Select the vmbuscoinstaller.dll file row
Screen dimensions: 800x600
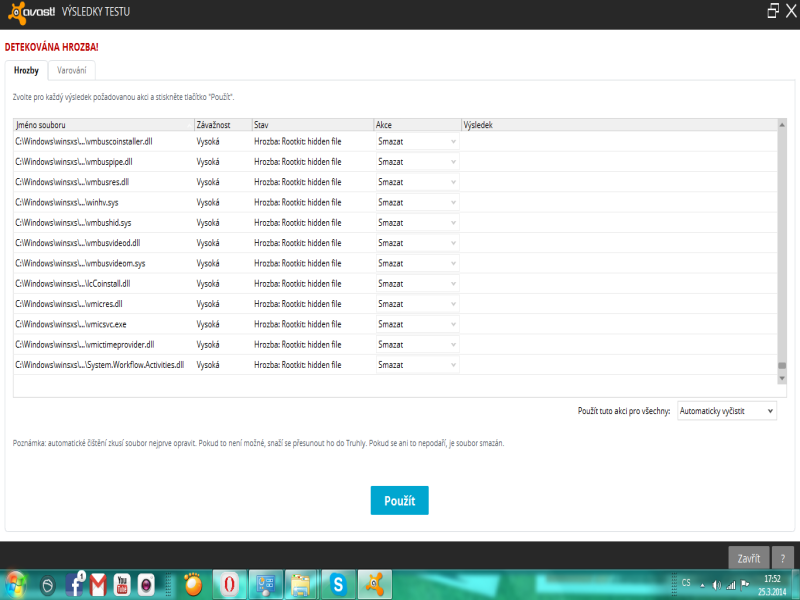395,141
